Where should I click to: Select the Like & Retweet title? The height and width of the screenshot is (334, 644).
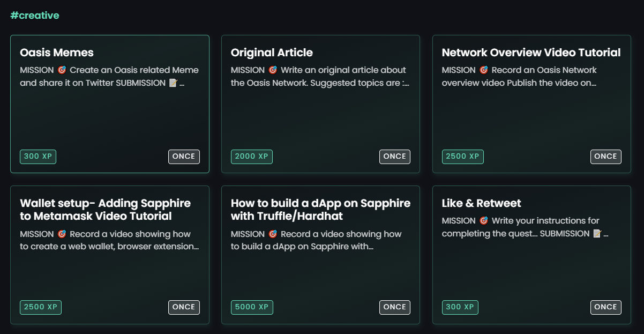click(481, 203)
